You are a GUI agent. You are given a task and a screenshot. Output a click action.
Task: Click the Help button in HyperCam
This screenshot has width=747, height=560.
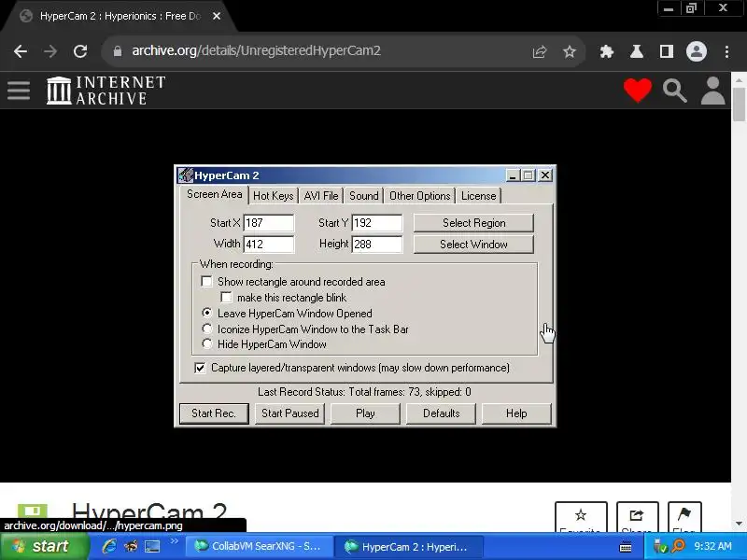click(x=516, y=413)
